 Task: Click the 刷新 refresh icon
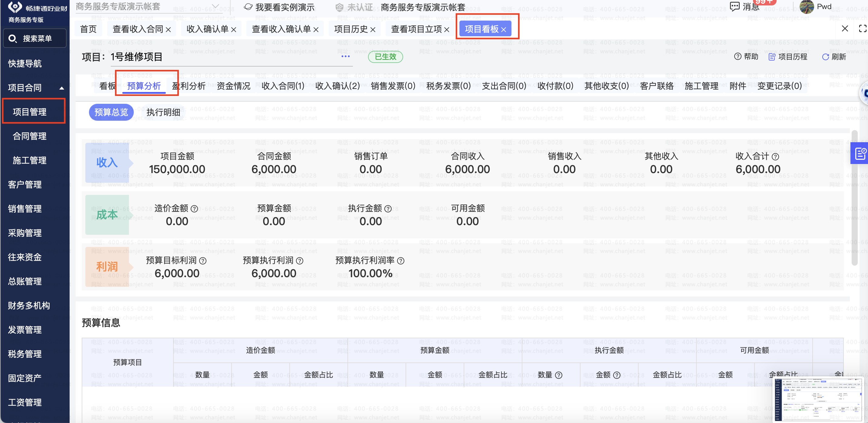[x=825, y=57]
